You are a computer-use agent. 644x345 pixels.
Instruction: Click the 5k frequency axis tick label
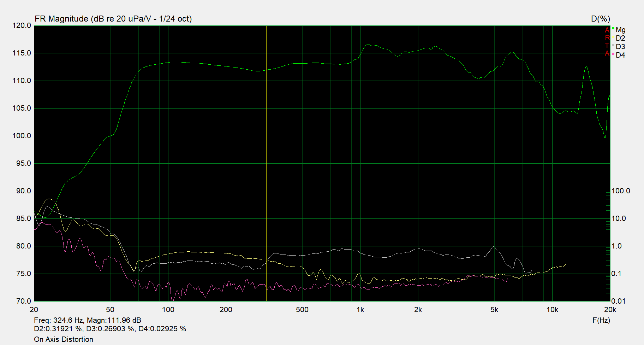pyautogui.click(x=494, y=310)
